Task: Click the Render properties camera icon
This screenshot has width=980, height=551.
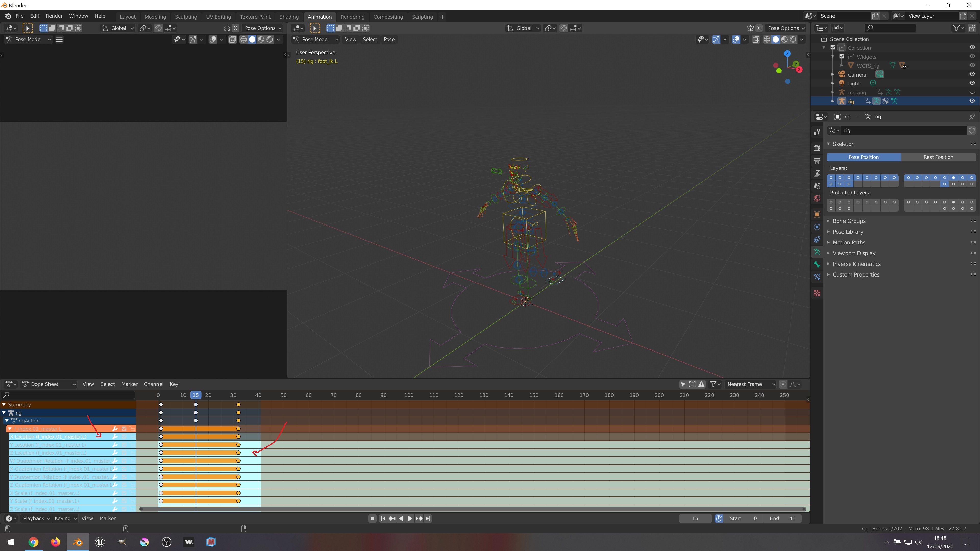Action: click(817, 147)
